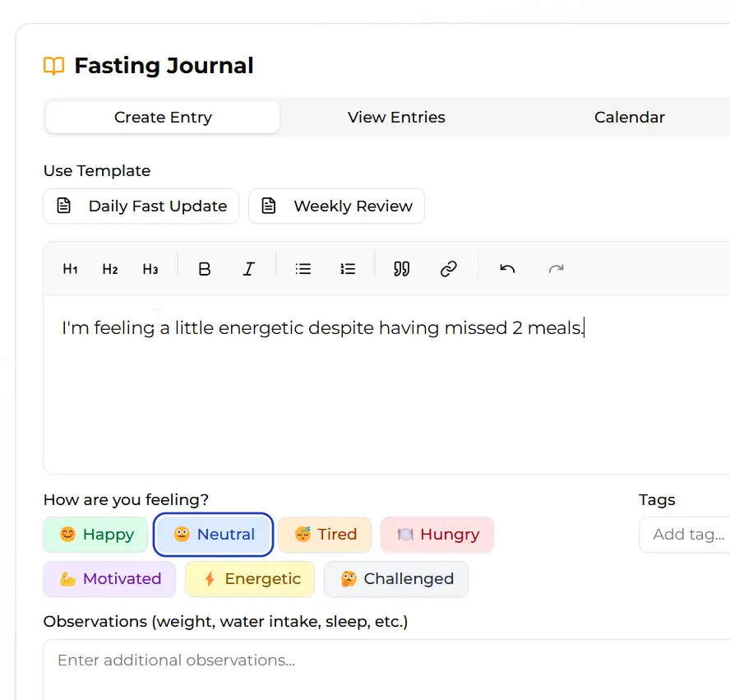Select the Tired mood
The height and width of the screenshot is (700, 730).
(x=325, y=535)
